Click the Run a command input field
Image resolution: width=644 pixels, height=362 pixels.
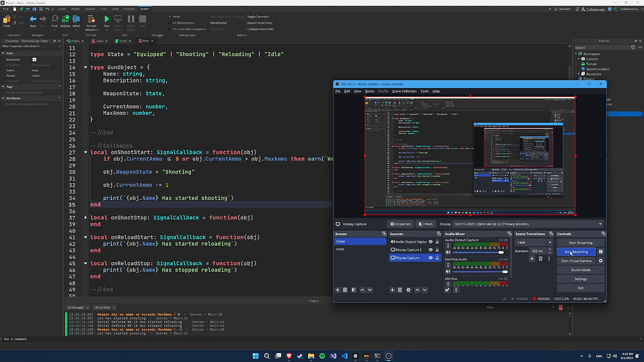(94, 339)
